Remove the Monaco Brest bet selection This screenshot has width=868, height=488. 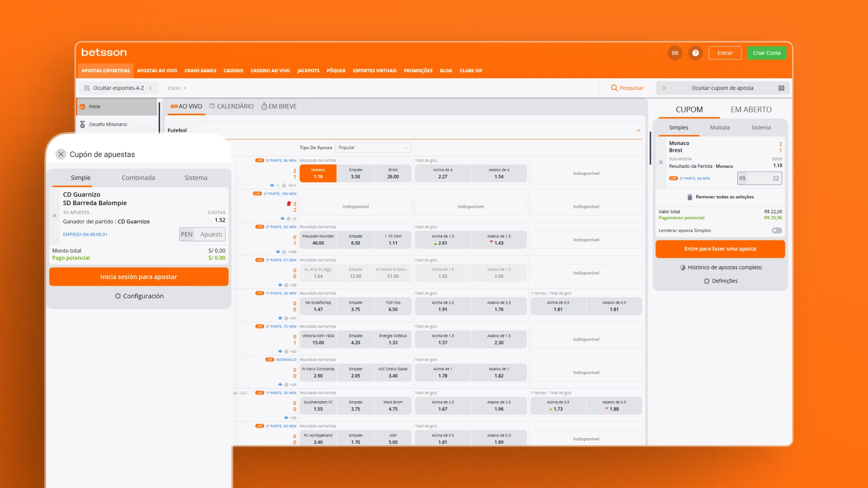pos(661,162)
